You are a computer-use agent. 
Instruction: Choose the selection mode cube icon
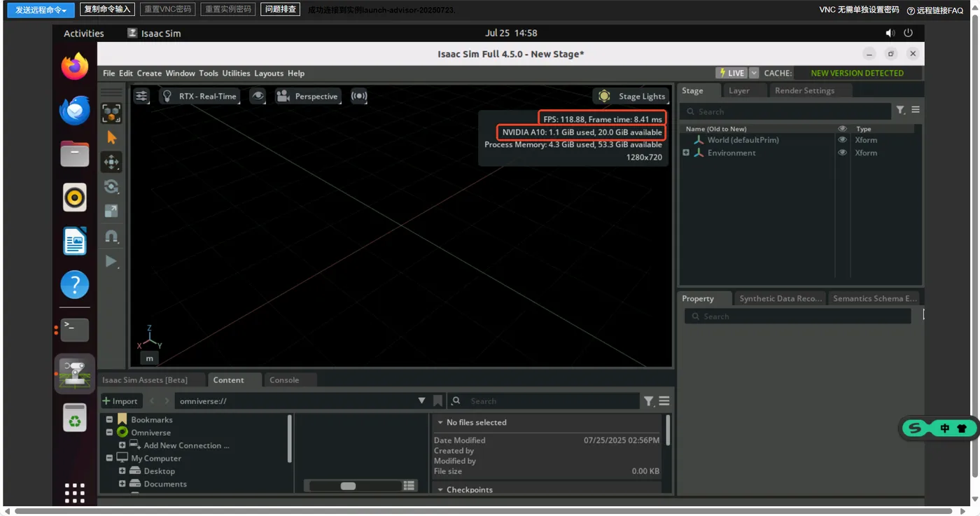pyautogui.click(x=111, y=113)
